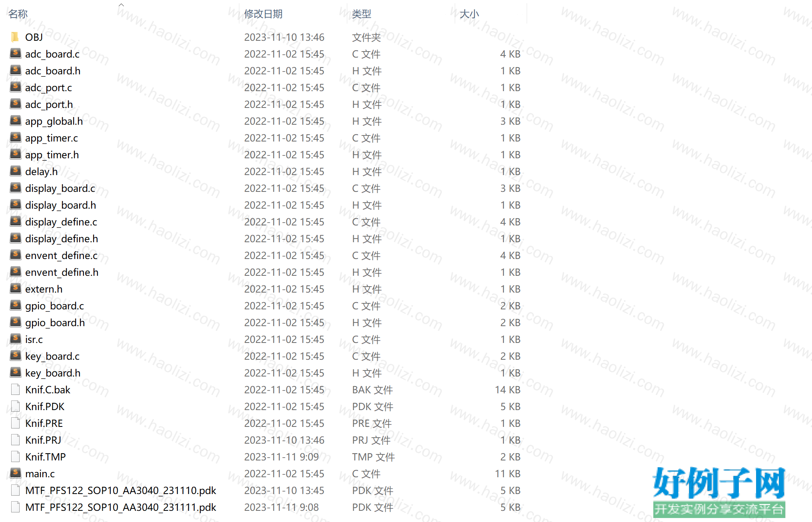Click the 文件夹 type of OBJ row

(x=366, y=37)
